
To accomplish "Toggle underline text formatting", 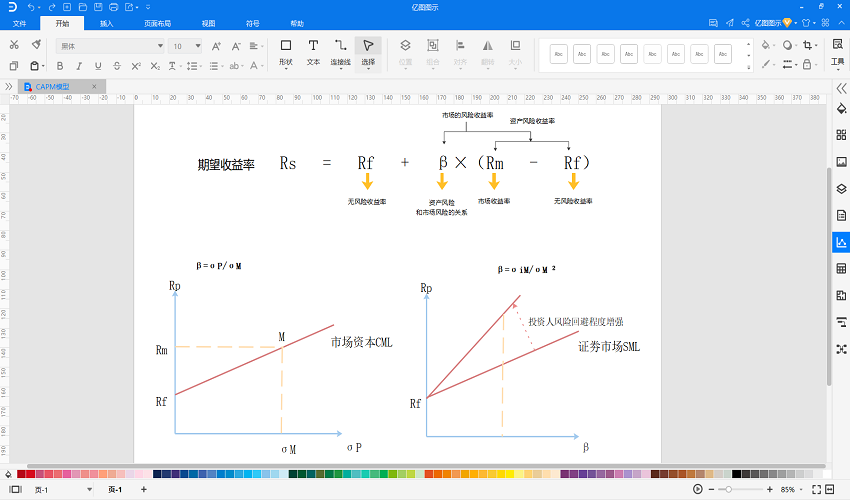I will [97, 65].
